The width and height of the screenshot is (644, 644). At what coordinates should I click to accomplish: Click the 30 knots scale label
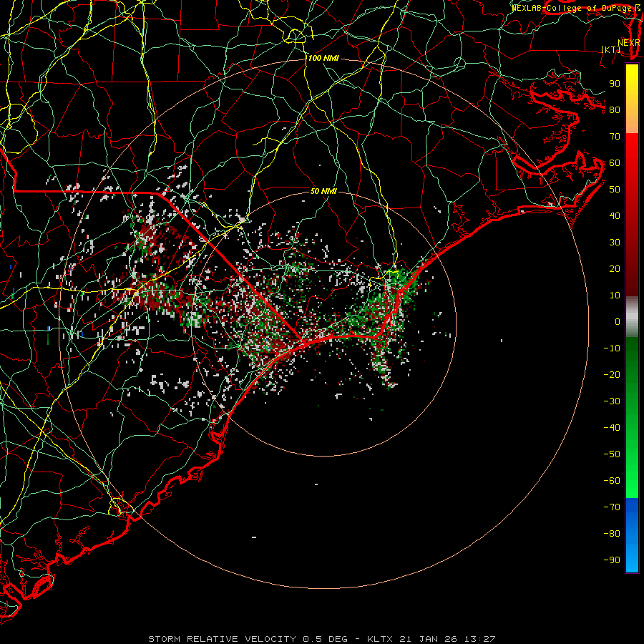coord(615,243)
